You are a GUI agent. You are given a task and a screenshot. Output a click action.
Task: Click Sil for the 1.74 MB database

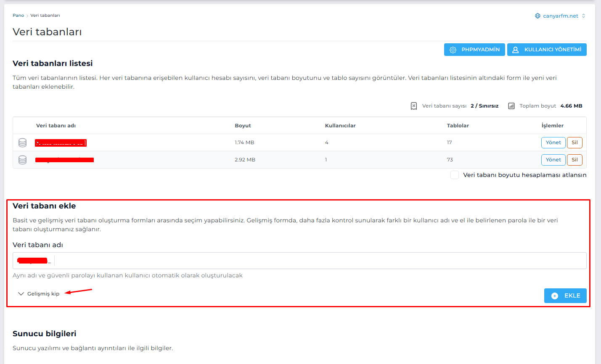click(x=575, y=142)
